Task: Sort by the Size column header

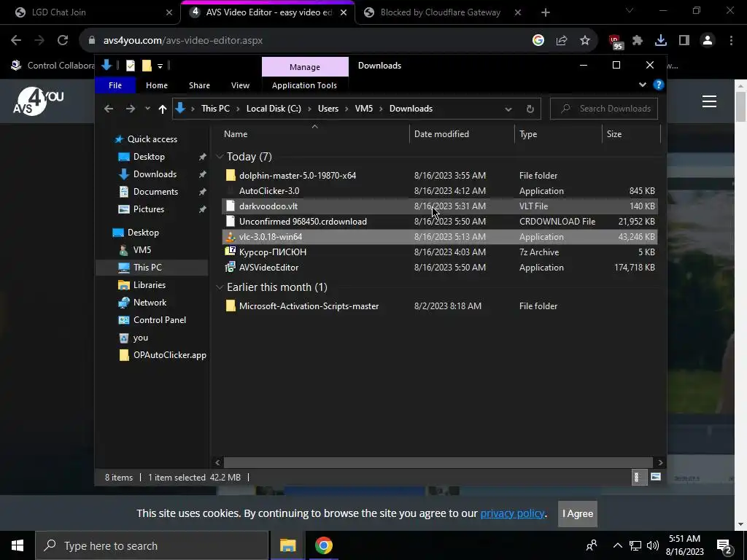Action: (x=631, y=134)
